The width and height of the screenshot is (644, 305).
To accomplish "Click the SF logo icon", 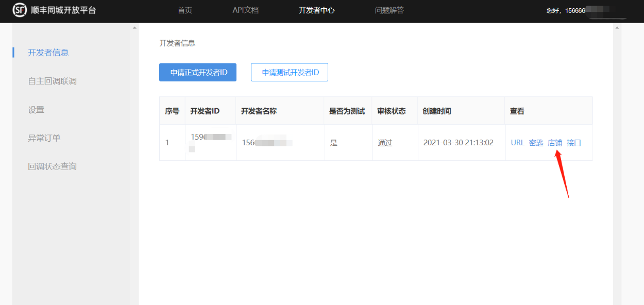I will (19, 10).
